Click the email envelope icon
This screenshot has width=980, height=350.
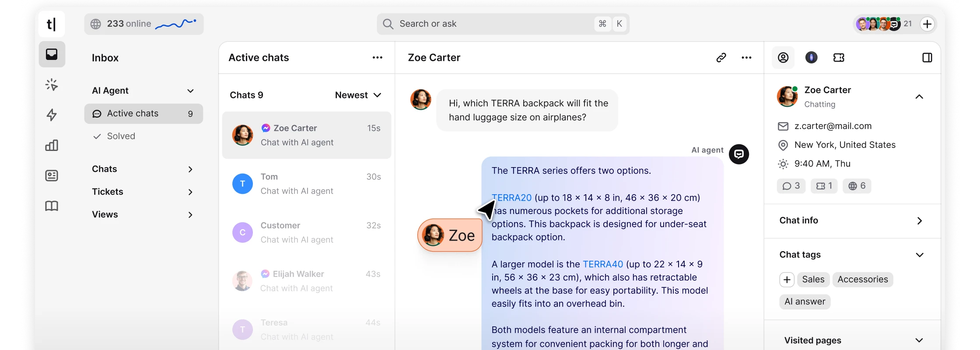tap(783, 126)
